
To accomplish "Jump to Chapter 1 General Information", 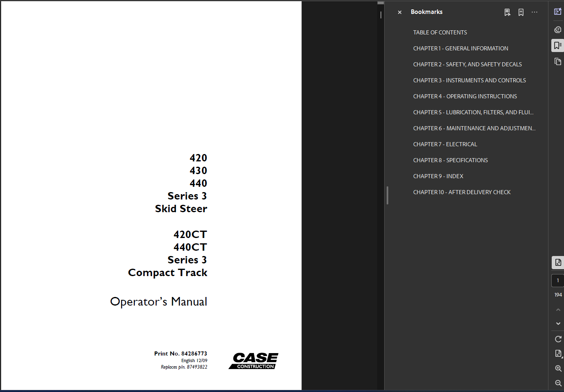I will tap(461, 48).
